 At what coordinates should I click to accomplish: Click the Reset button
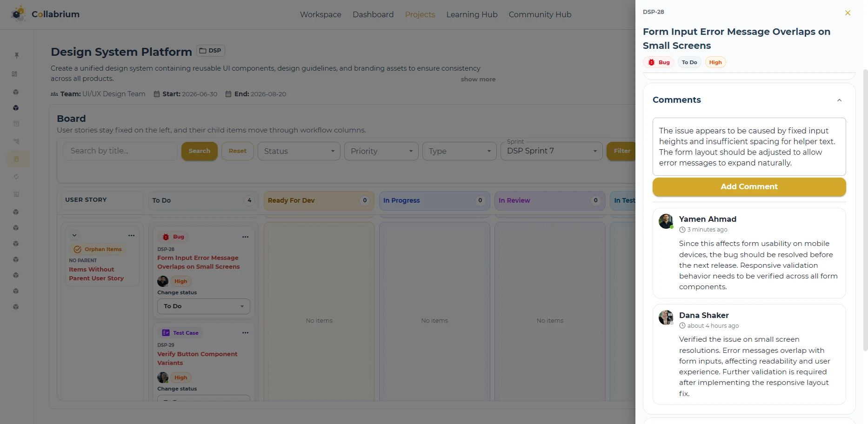point(238,151)
